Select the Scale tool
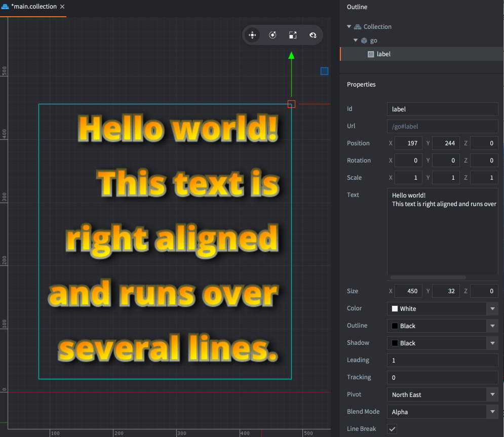This screenshot has width=504, height=437. click(x=293, y=35)
